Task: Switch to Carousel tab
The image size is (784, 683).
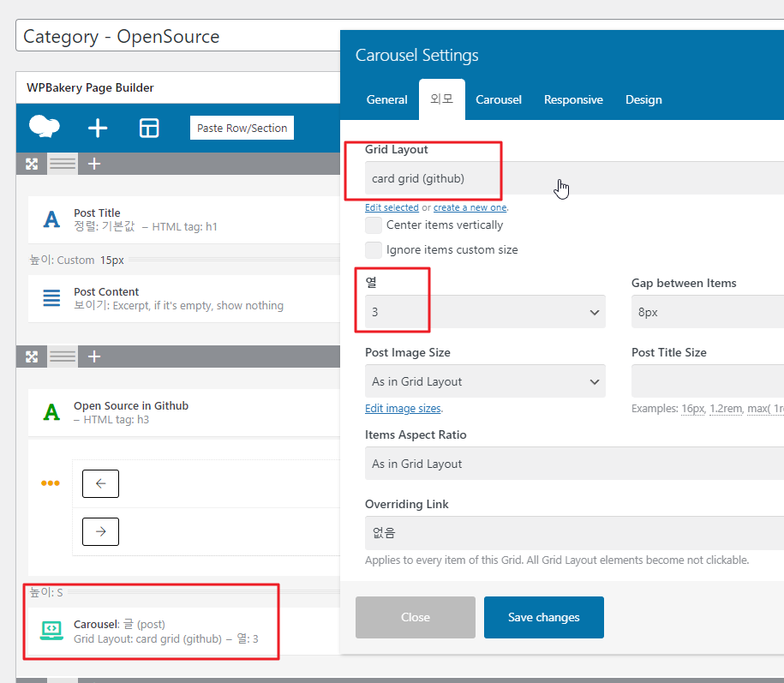Action: [499, 100]
